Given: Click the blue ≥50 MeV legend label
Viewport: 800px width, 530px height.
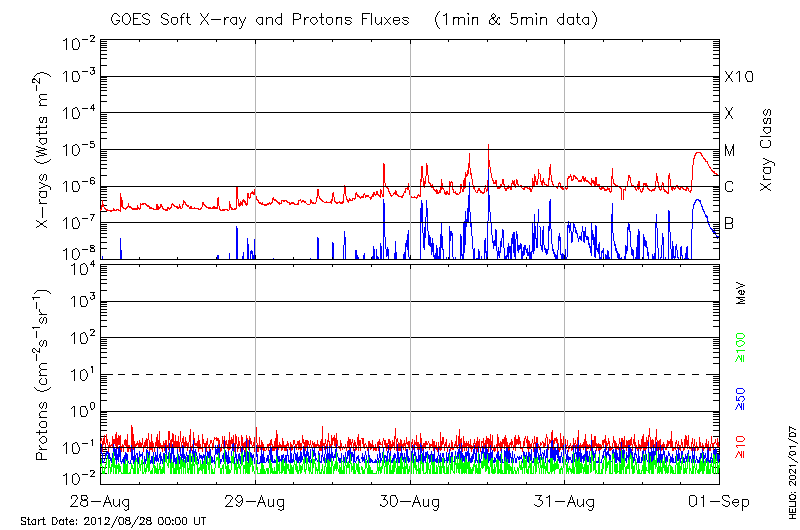Looking at the screenshot, I should pos(741,398).
